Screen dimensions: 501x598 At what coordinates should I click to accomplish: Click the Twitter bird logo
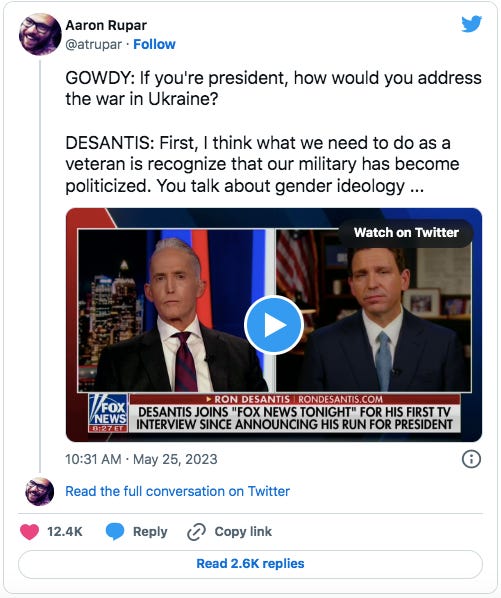point(471,24)
